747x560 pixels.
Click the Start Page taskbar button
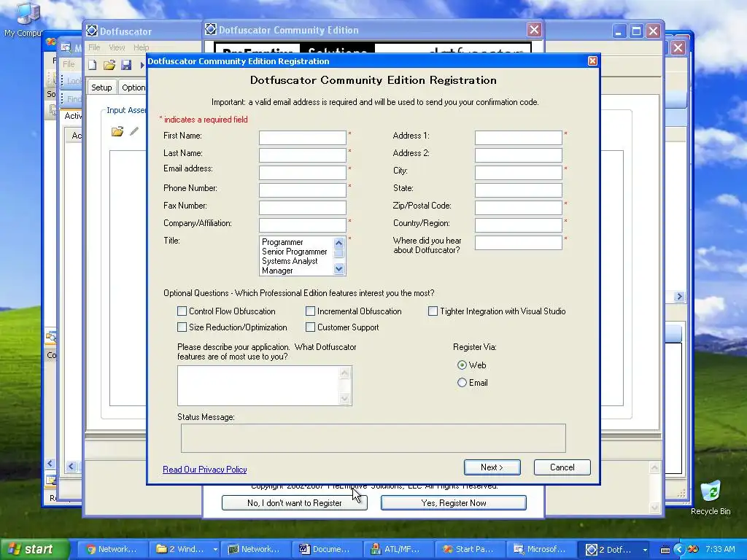470,549
